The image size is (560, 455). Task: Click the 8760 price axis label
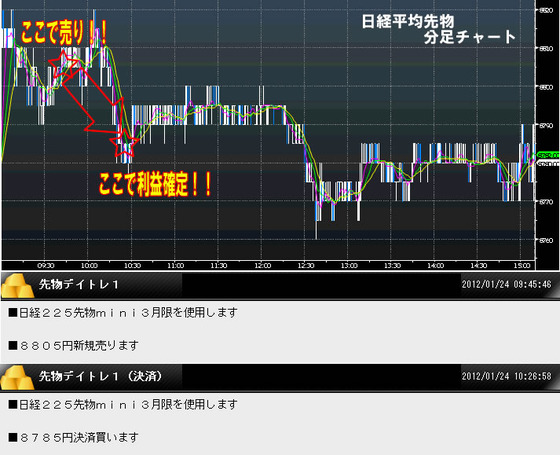click(546, 240)
